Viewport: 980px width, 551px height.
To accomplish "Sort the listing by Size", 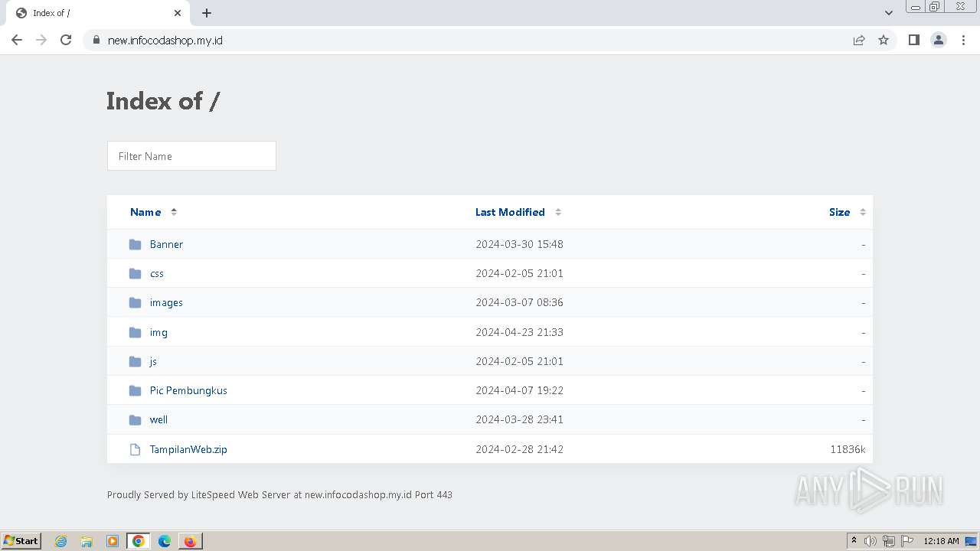I will [839, 212].
